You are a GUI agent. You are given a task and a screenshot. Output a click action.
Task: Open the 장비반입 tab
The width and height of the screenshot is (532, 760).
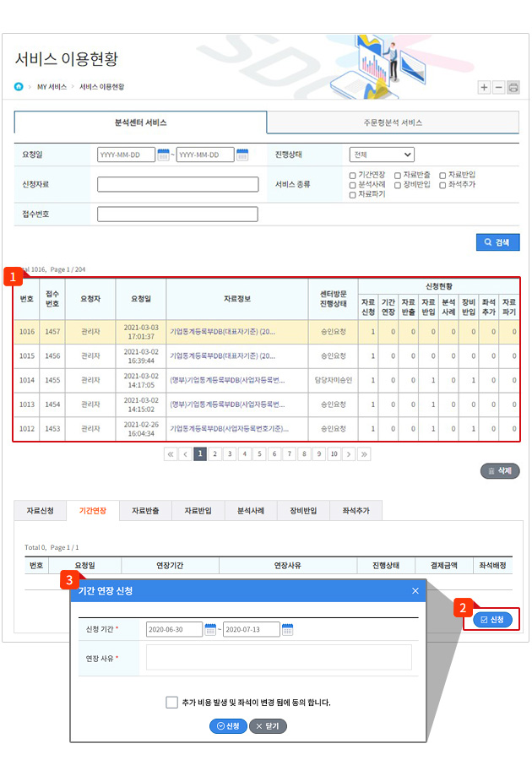coord(303,511)
